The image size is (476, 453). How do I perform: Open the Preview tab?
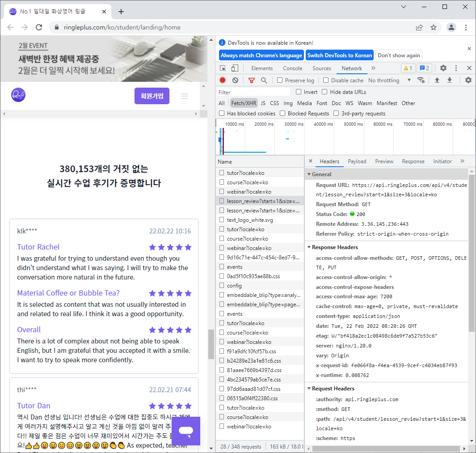coord(384,161)
